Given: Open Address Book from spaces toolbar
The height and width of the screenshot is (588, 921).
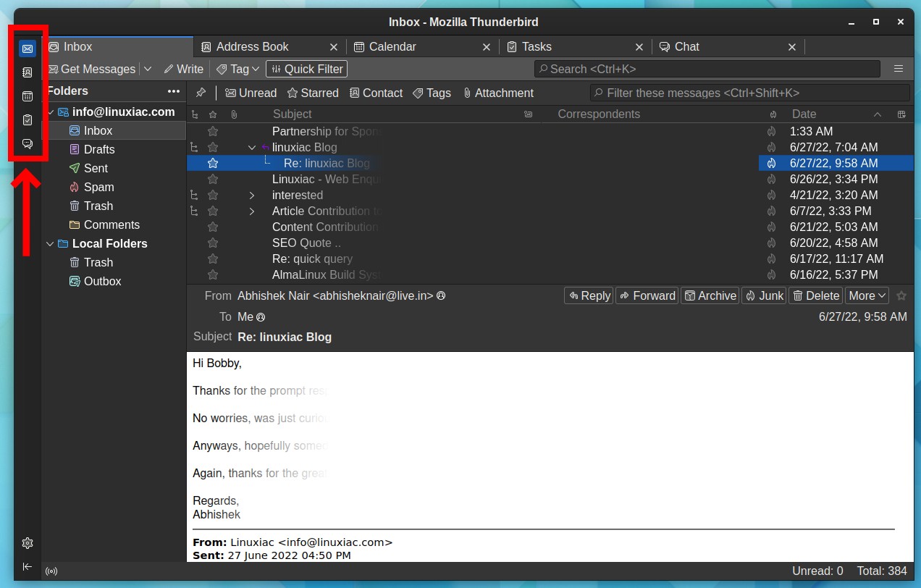Looking at the screenshot, I should point(28,72).
